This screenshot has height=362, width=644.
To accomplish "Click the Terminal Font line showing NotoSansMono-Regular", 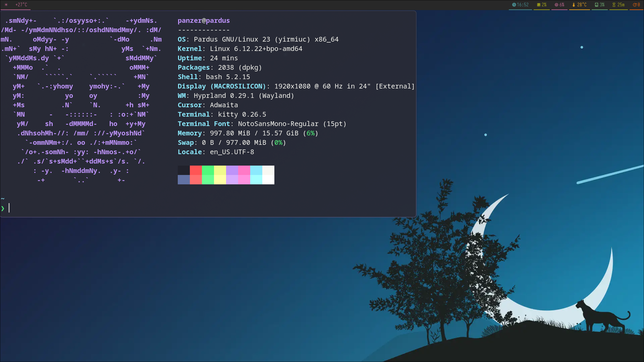I will (x=262, y=124).
